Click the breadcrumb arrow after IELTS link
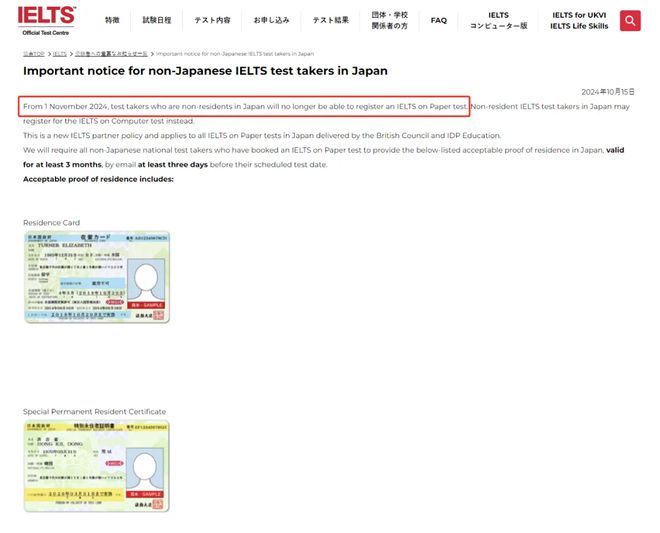 pyautogui.click(x=71, y=54)
